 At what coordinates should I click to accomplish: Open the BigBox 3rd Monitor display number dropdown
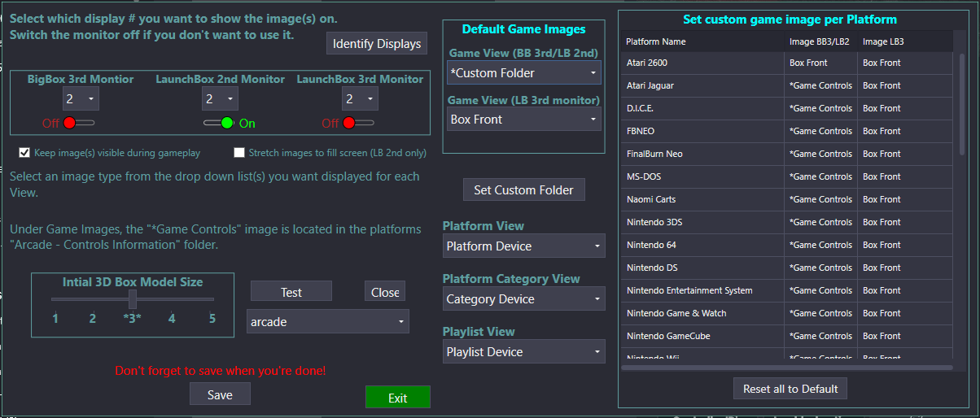click(81, 98)
